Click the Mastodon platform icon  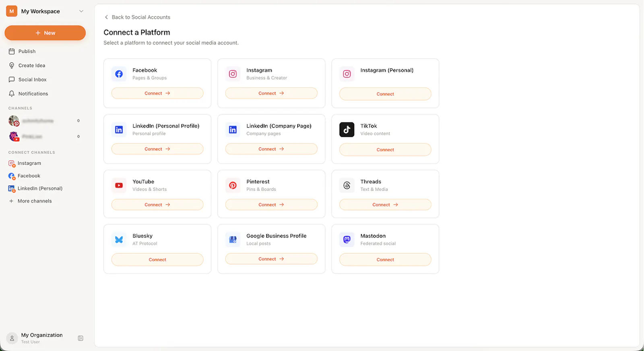click(347, 240)
